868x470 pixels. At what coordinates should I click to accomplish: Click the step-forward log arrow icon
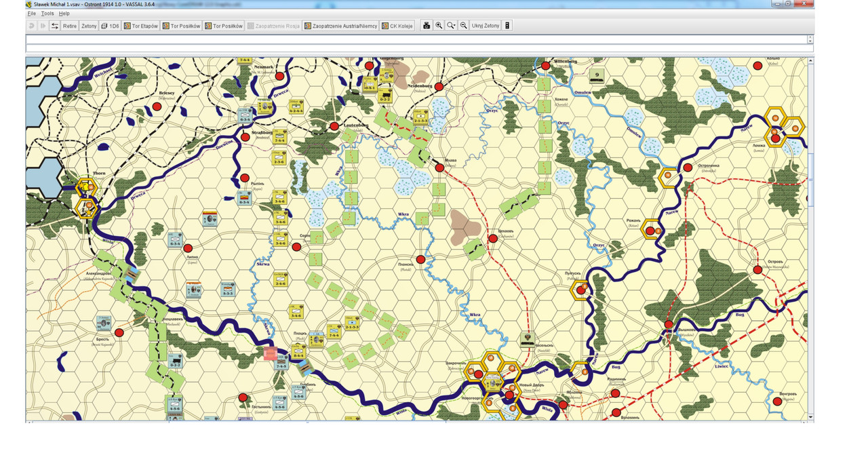pyautogui.click(x=43, y=26)
